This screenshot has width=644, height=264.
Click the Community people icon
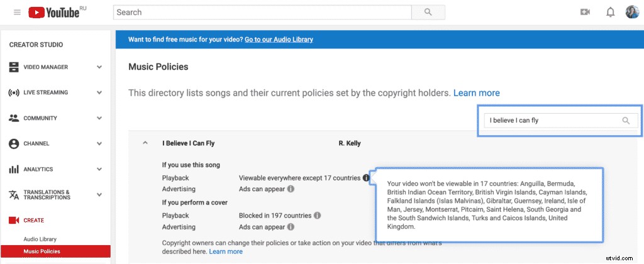point(14,118)
